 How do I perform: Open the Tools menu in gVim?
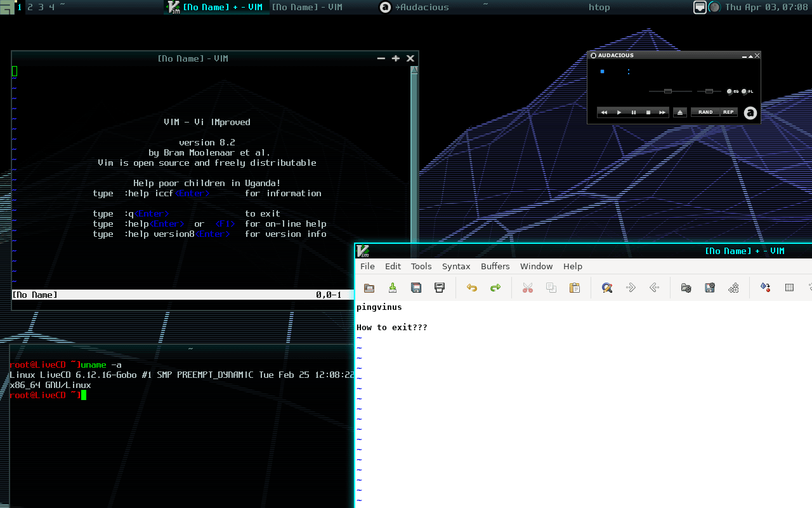421,266
